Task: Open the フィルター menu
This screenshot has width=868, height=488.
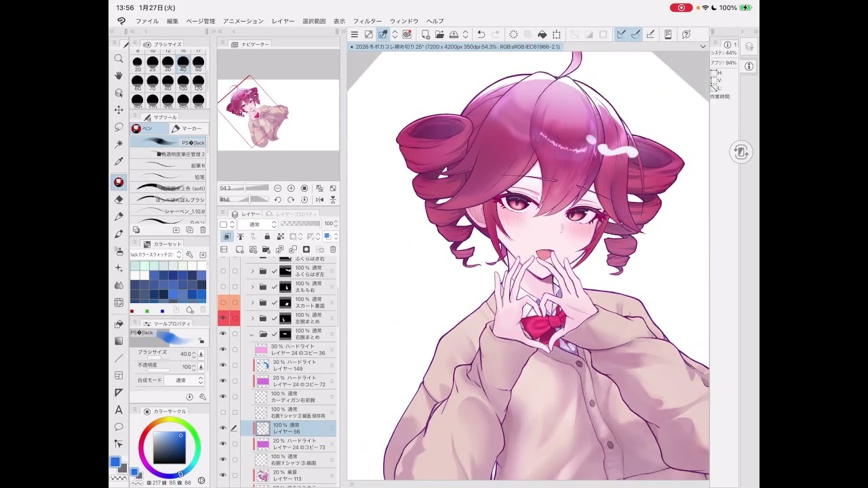Action: [367, 21]
